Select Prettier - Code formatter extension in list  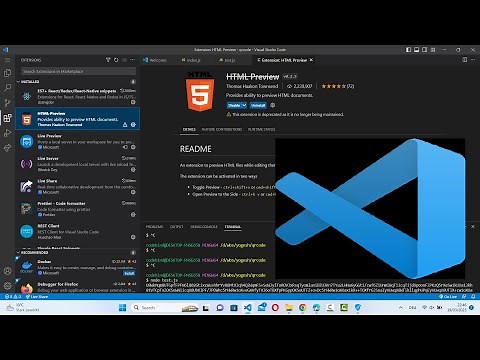click(77, 209)
